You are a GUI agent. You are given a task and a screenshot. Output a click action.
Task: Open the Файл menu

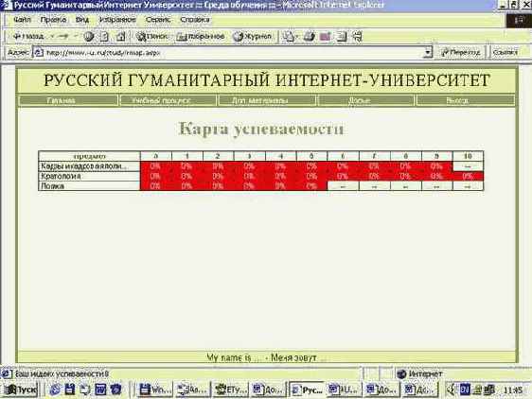click(x=22, y=20)
